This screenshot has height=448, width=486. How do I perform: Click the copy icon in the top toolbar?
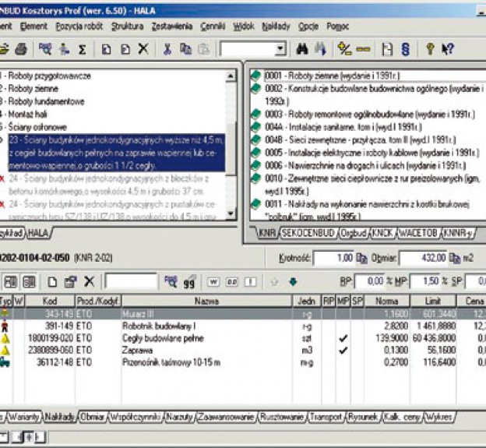(185, 49)
